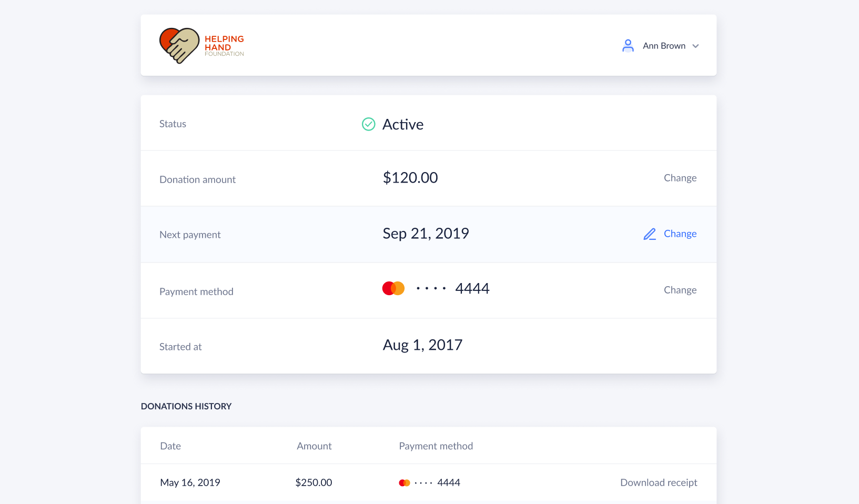Click the Helping Hand Foundation title text
This screenshot has width=859, height=504.
click(x=224, y=46)
